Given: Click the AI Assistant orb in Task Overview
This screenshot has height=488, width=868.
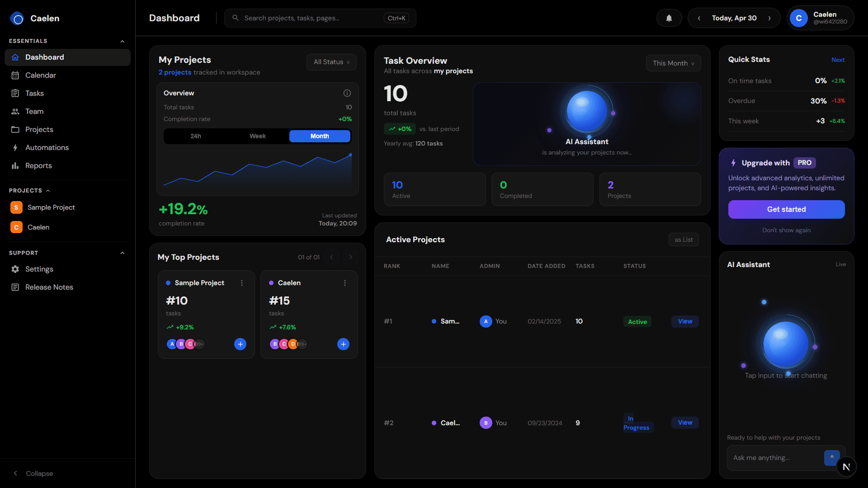Looking at the screenshot, I should click(587, 111).
